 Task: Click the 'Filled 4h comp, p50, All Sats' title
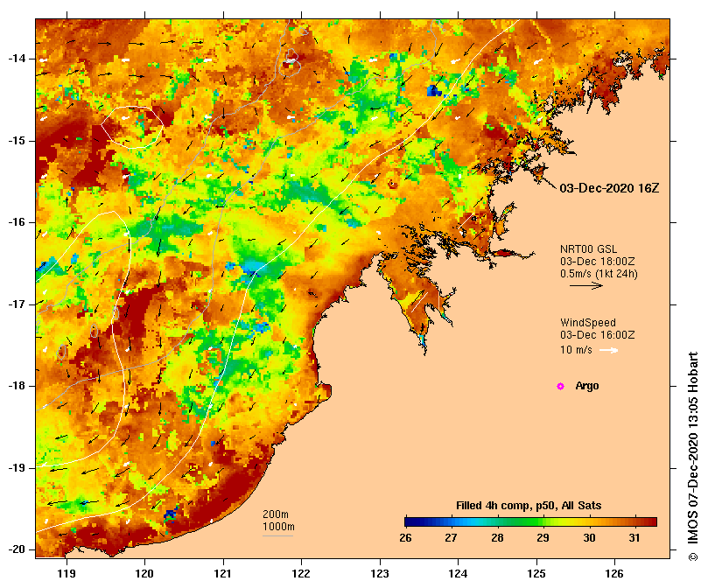pos(529,506)
